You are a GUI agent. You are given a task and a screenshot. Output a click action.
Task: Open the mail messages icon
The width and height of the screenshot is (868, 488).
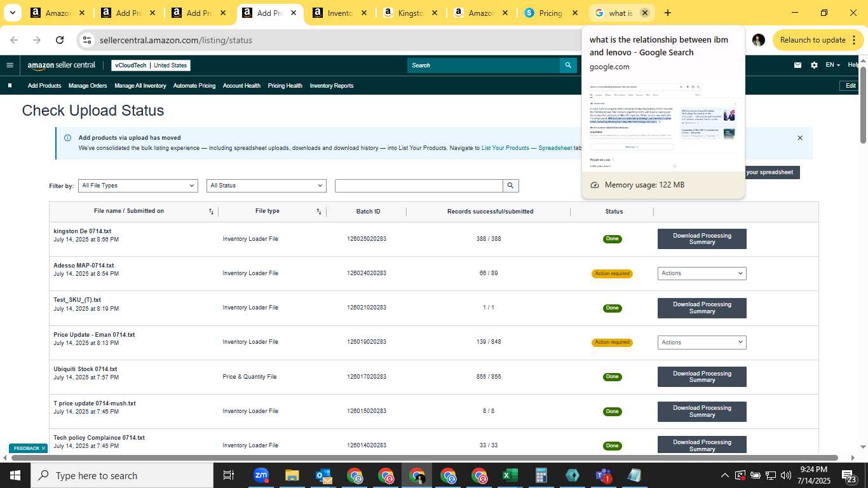(798, 65)
